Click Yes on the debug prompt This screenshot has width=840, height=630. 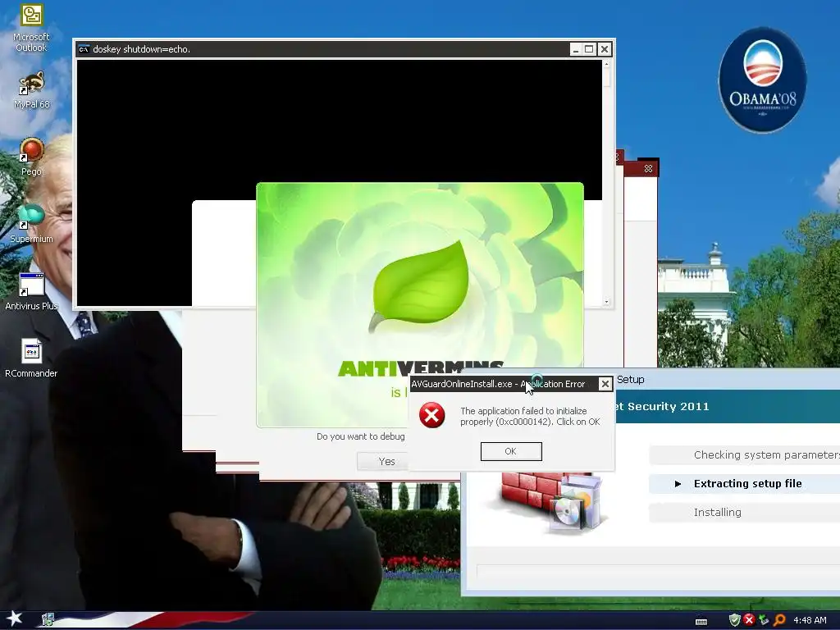[x=384, y=461]
